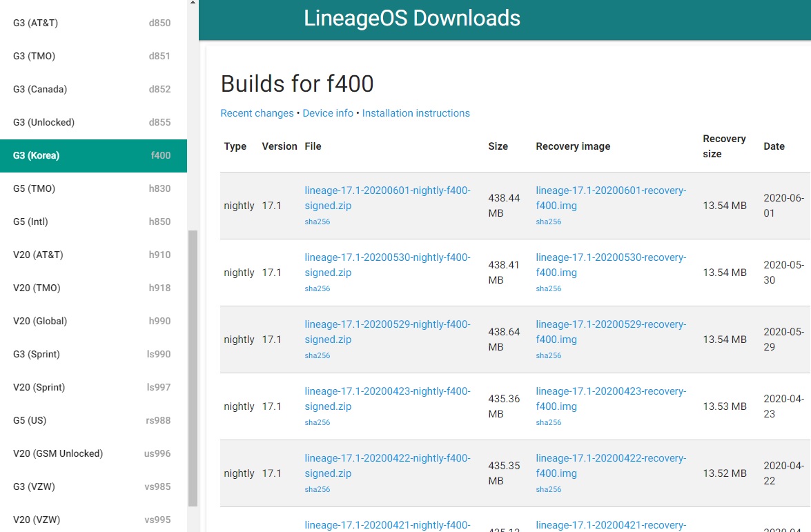The height and width of the screenshot is (532, 811).
Task: Download lineage-17.1-20200529-recovery-f400.img
Action: point(611,331)
